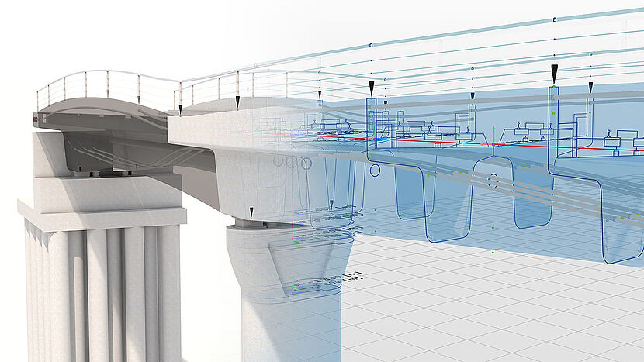Select the black arrow above the railing post
The height and width of the screenshot is (362, 644).
[x=237, y=102]
